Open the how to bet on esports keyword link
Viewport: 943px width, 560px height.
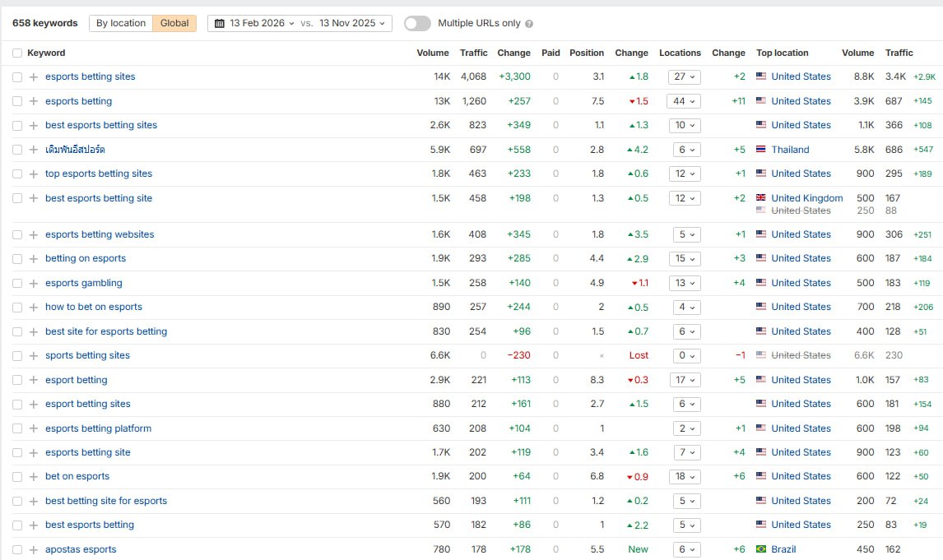tap(94, 307)
